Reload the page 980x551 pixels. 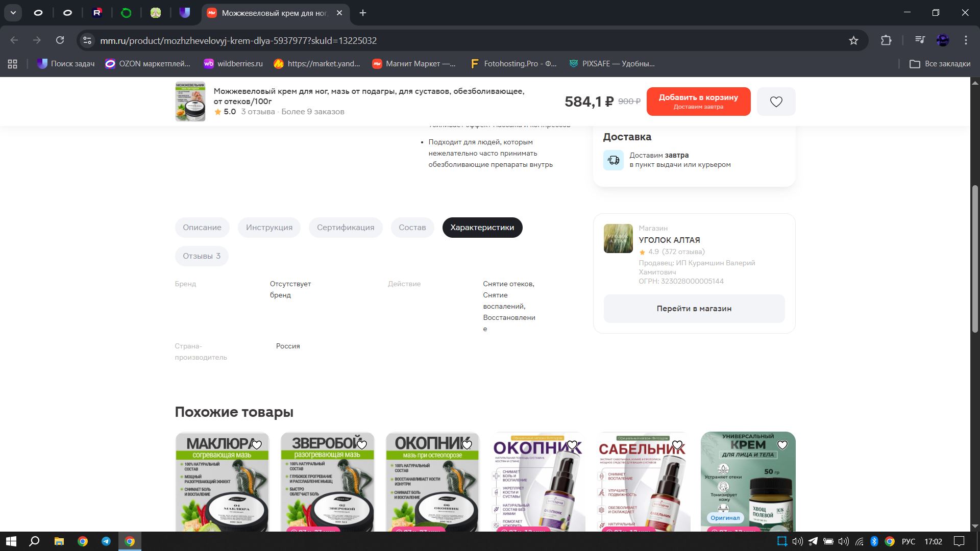coord(60,40)
